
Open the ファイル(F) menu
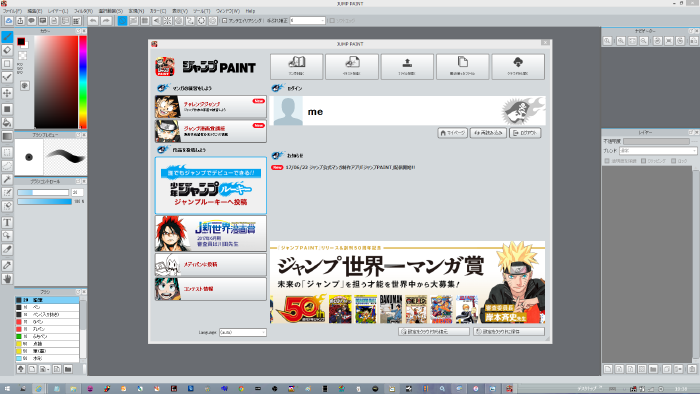[12, 11]
